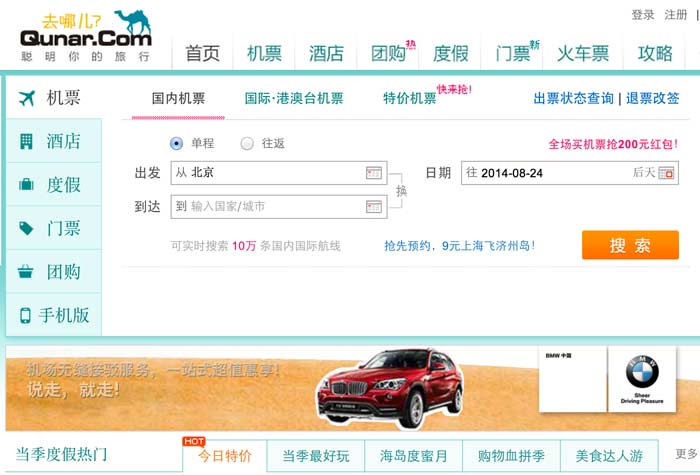Open calendar icon in date field
Image resolution: width=700 pixels, height=475 pixels.
[666, 173]
